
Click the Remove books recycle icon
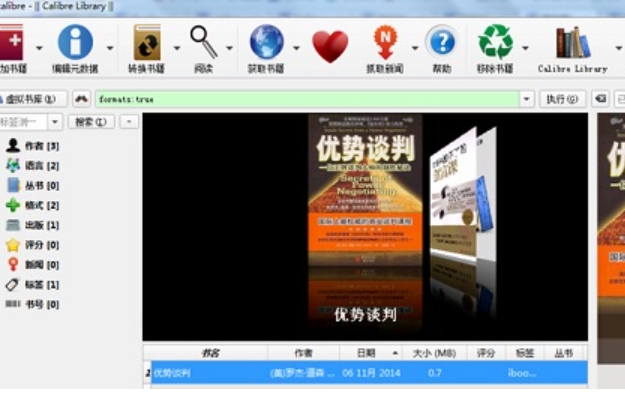[495, 42]
